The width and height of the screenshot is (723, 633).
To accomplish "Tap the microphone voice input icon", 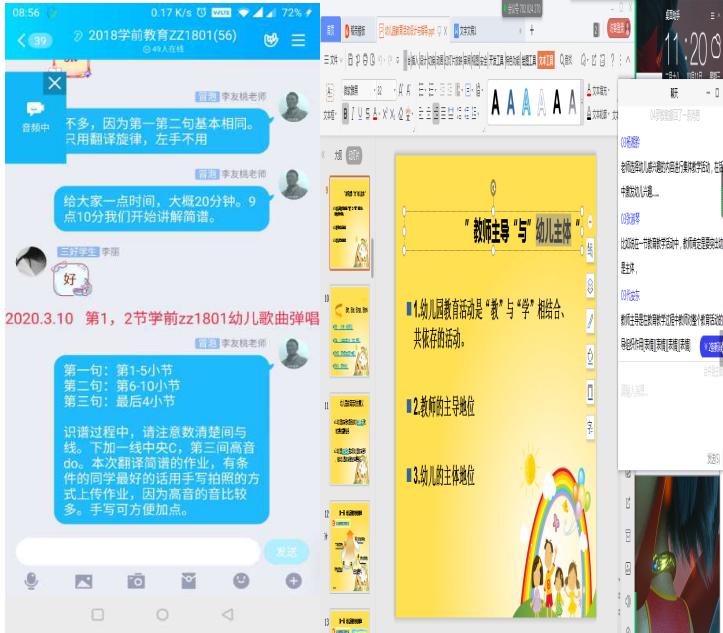I will 31,580.
